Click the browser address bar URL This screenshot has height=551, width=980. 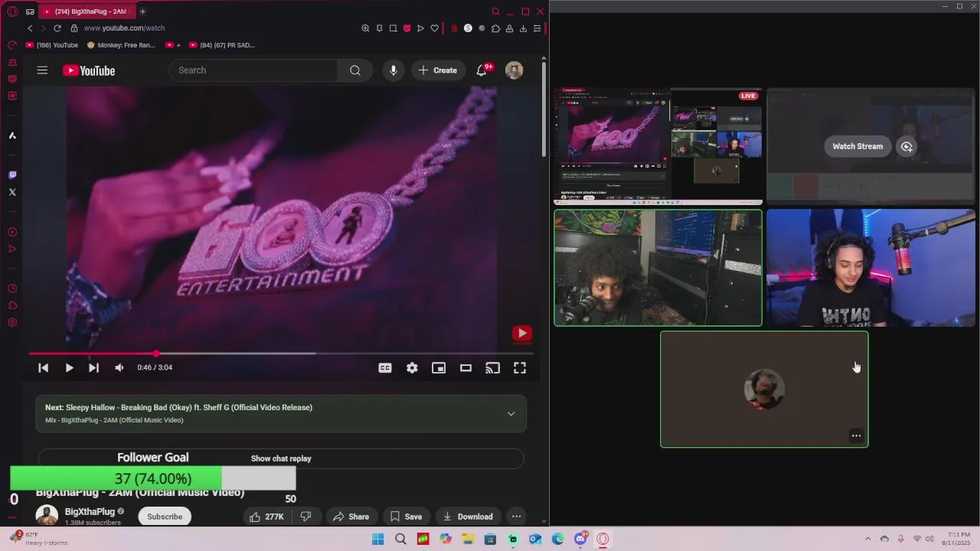coord(124,28)
